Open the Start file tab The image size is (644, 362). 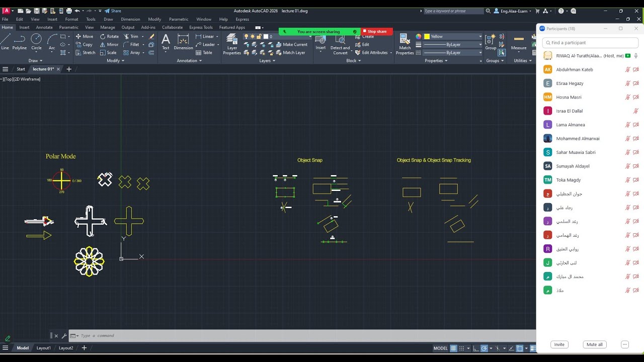tap(21, 69)
